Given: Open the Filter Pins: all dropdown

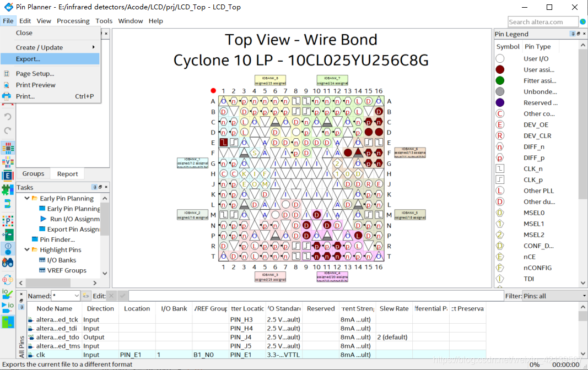Looking at the screenshot, I should [x=584, y=296].
